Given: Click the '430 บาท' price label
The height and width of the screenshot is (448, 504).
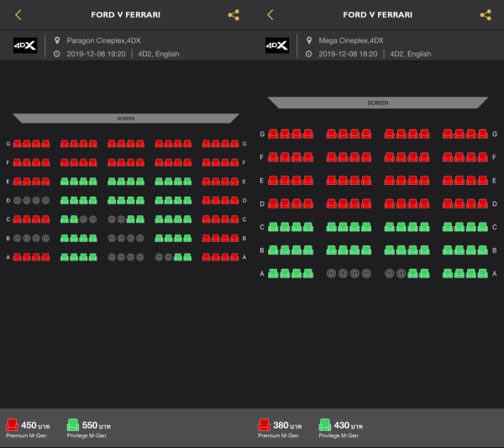Looking at the screenshot, I should point(348,425).
